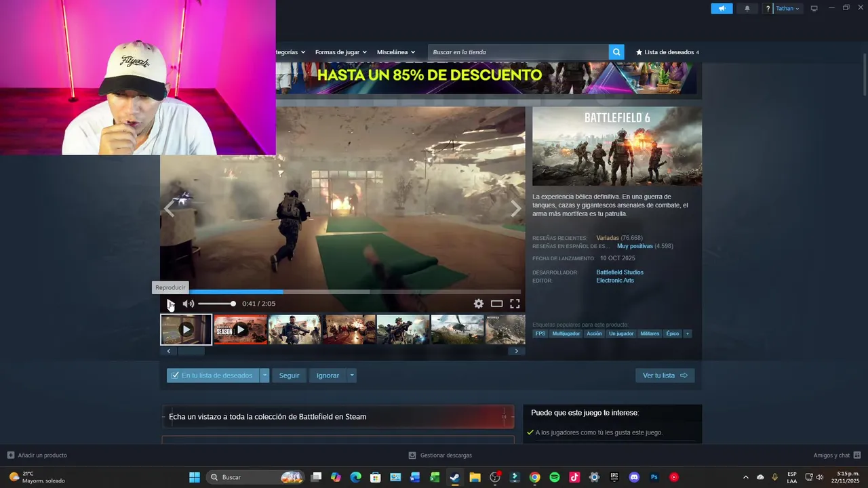Screen dimensions: 868x488
Task: Click the thumbnail strip scrollbar handle
Action: (191, 351)
